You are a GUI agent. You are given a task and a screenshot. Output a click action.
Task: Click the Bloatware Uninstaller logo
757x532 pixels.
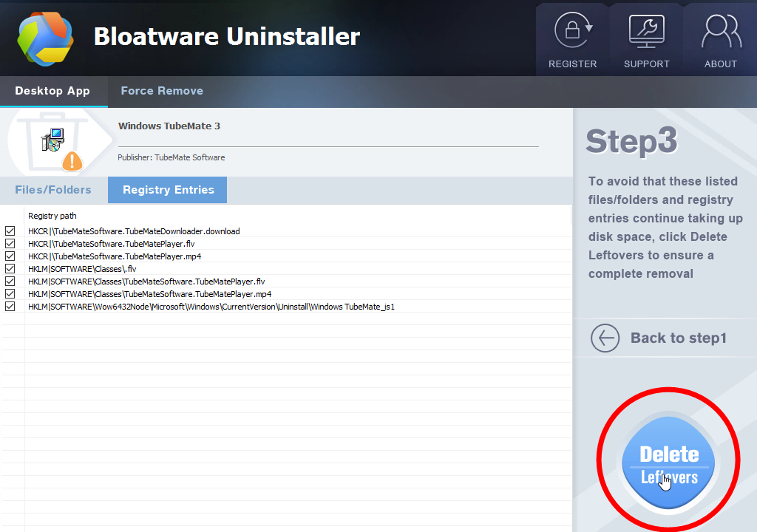(45, 38)
